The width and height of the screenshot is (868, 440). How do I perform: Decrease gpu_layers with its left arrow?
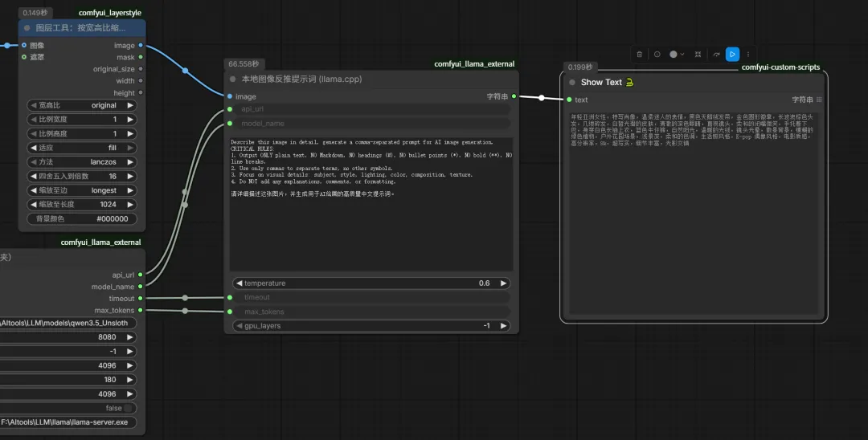click(240, 325)
